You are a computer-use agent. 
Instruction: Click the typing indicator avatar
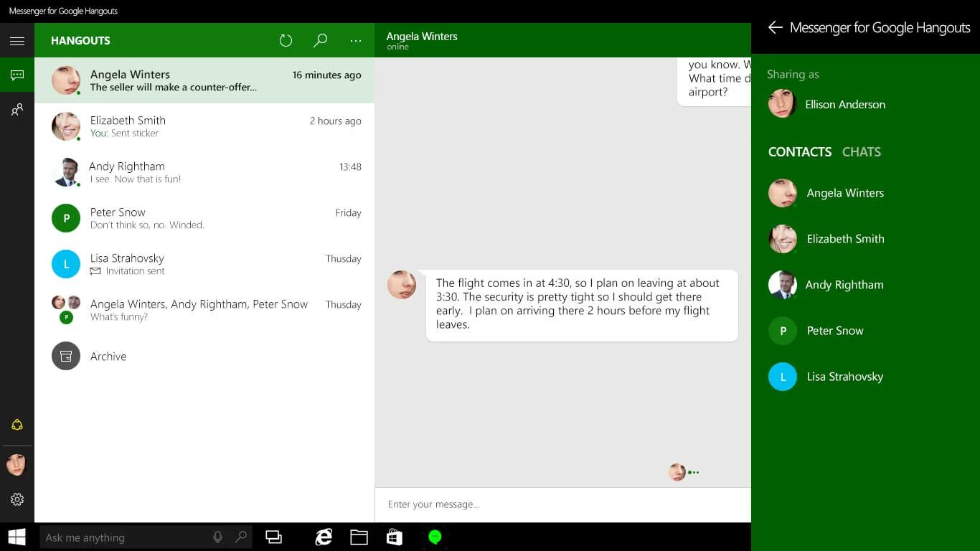(x=677, y=472)
